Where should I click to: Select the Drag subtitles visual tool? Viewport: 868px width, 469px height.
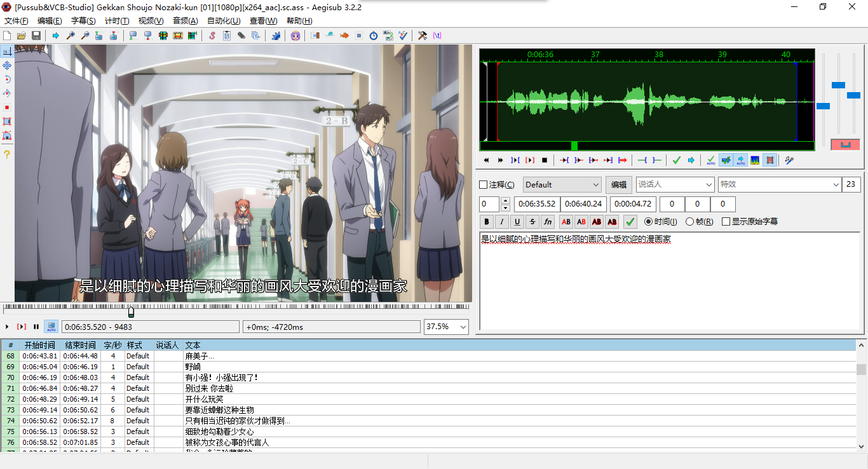pos(7,65)
